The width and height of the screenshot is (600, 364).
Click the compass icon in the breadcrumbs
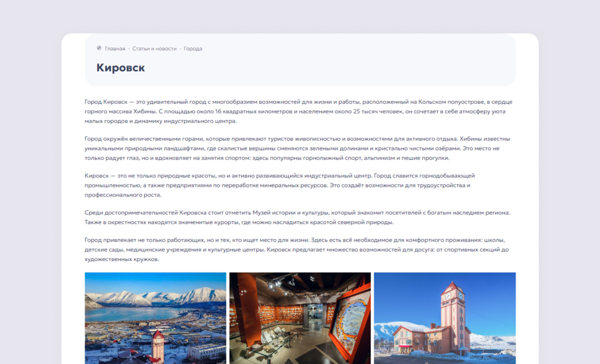click(x=99, y=48)
